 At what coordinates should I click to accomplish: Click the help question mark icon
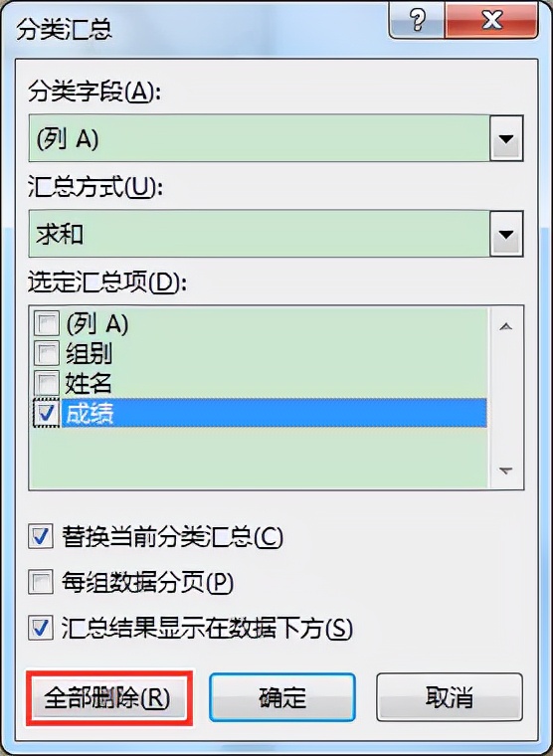[417, 19]
